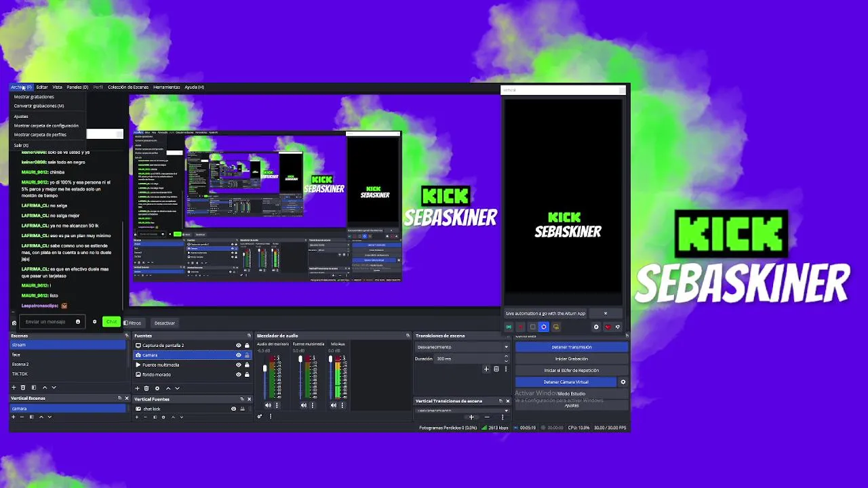Open the Editar menu
Screen dimensions: 868x488
tap(42, 87)
